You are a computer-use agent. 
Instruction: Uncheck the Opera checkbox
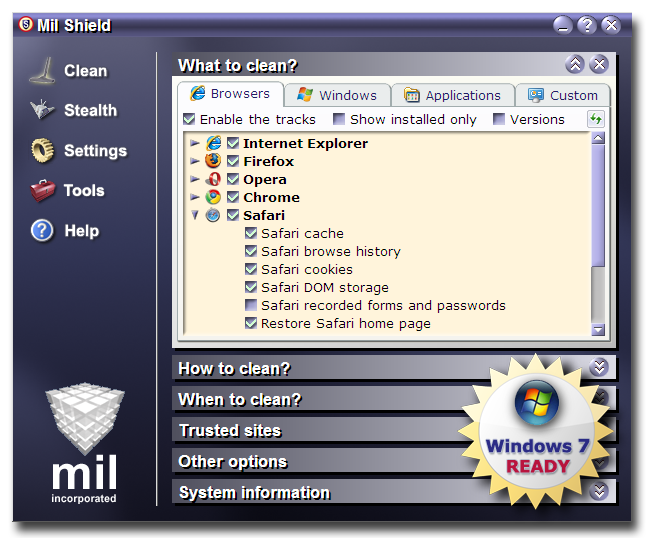coord(233,179)
